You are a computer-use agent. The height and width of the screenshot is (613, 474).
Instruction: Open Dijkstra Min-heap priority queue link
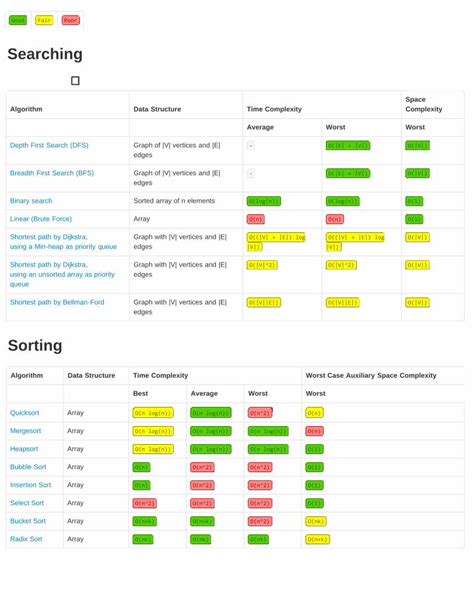63,242
